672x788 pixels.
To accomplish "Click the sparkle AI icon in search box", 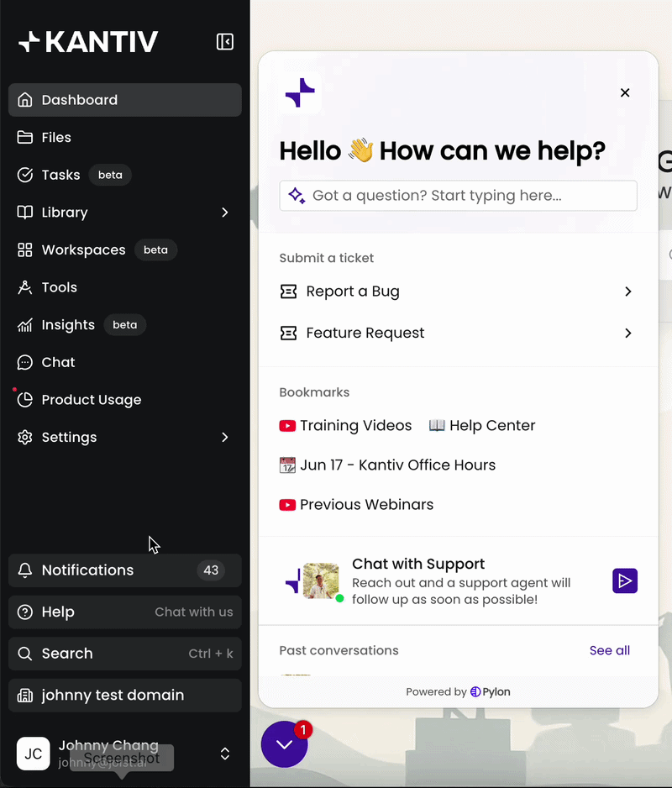I will 297,196.
